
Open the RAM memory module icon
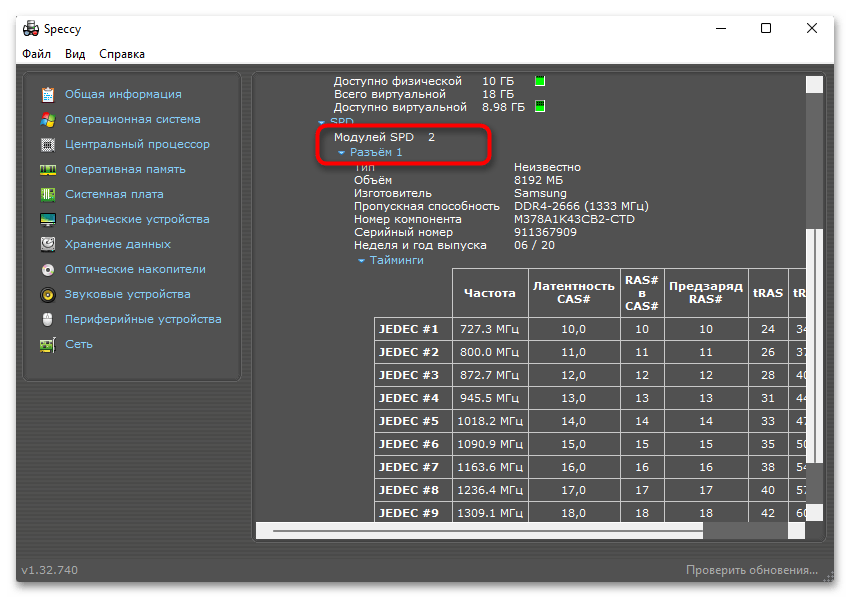click(x=48, y=170)
